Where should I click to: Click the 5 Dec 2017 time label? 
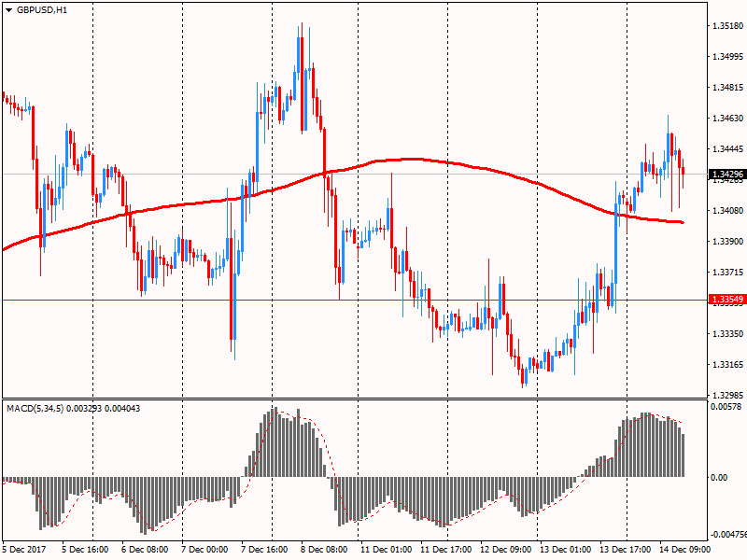pos(24,550)
